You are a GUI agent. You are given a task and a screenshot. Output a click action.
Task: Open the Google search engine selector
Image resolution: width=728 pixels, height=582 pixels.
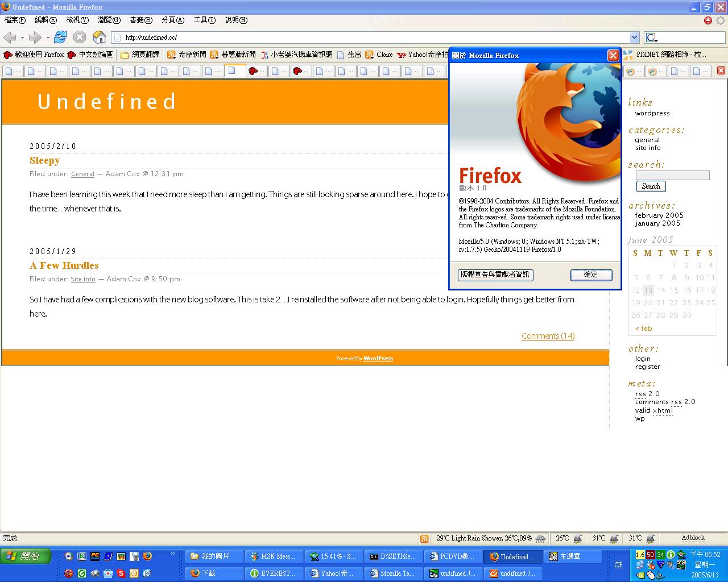(652, 38)
